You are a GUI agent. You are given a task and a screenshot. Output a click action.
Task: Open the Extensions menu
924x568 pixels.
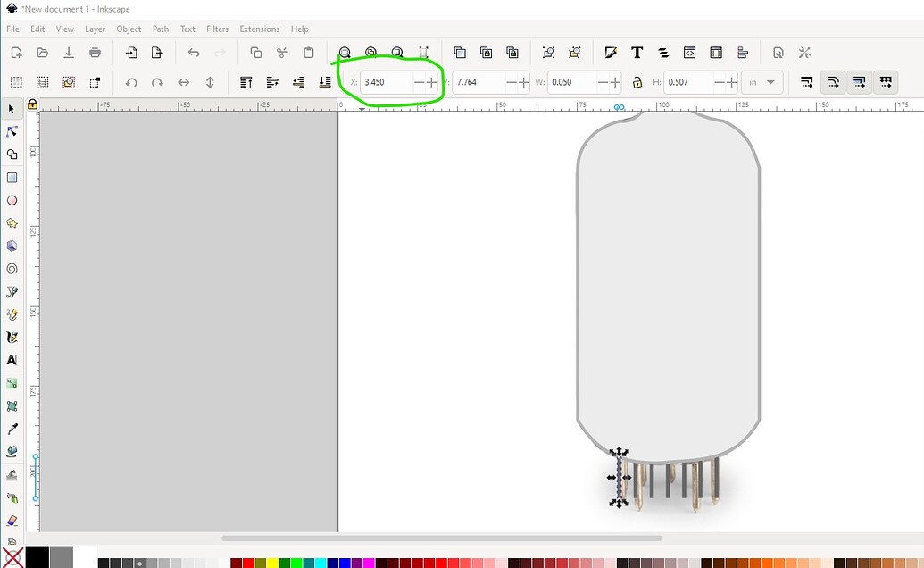pos(259,29)
